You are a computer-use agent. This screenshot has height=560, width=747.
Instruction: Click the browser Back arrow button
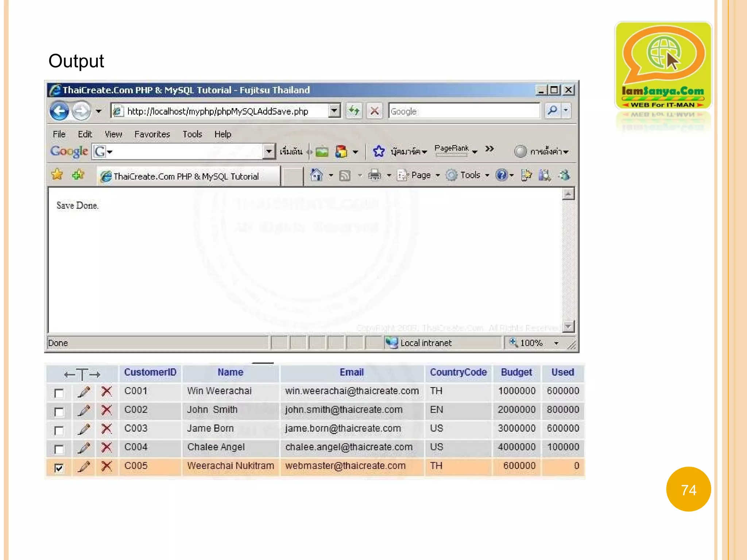[59, 111]
